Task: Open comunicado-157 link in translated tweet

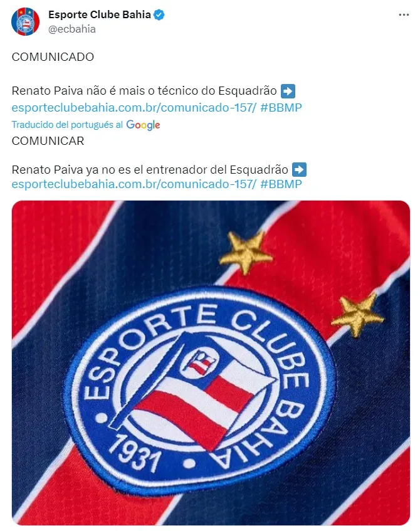Action: point(134,184)
